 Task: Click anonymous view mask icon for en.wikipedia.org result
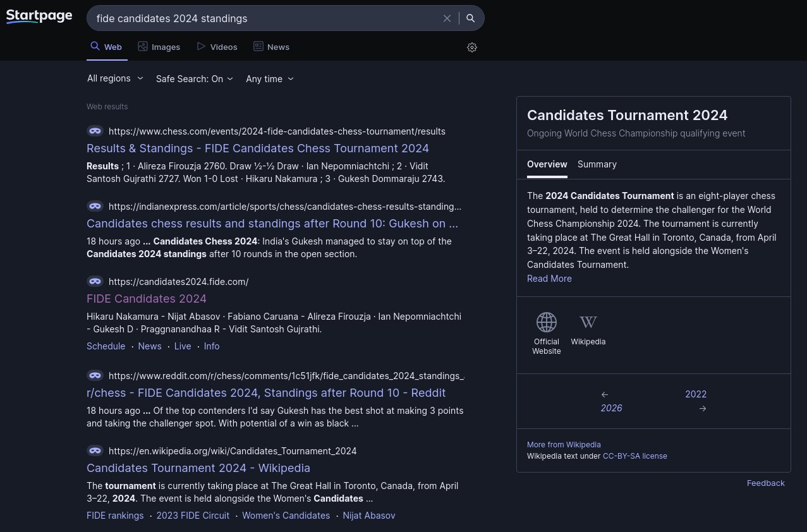pyautogui.click(x=95, y=450)
